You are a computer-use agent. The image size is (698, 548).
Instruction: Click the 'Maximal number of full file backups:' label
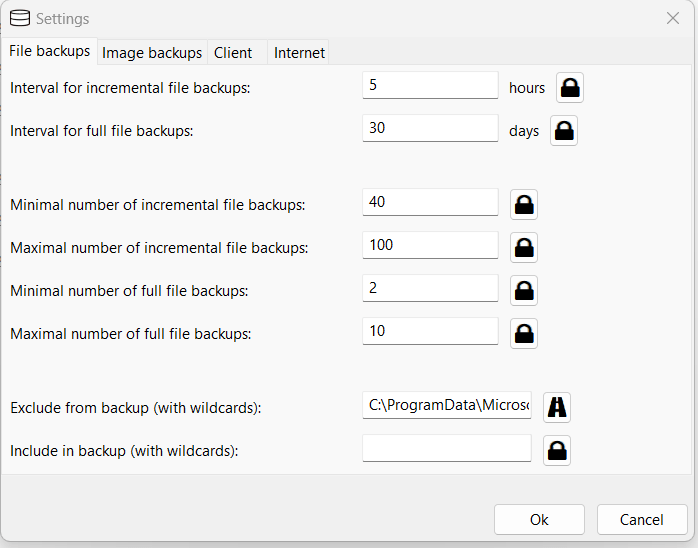pos(130,334)
